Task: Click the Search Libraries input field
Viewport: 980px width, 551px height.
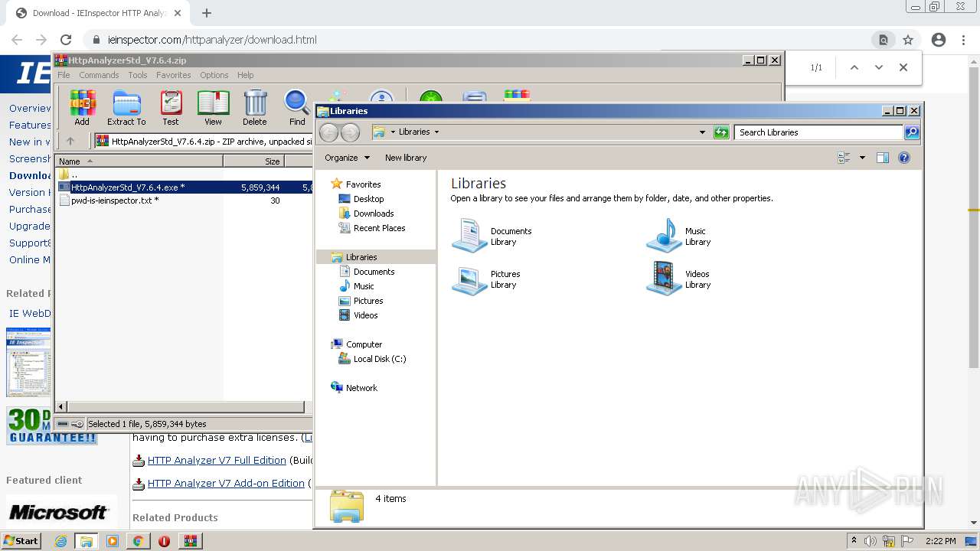Action: tap(818, 132)
